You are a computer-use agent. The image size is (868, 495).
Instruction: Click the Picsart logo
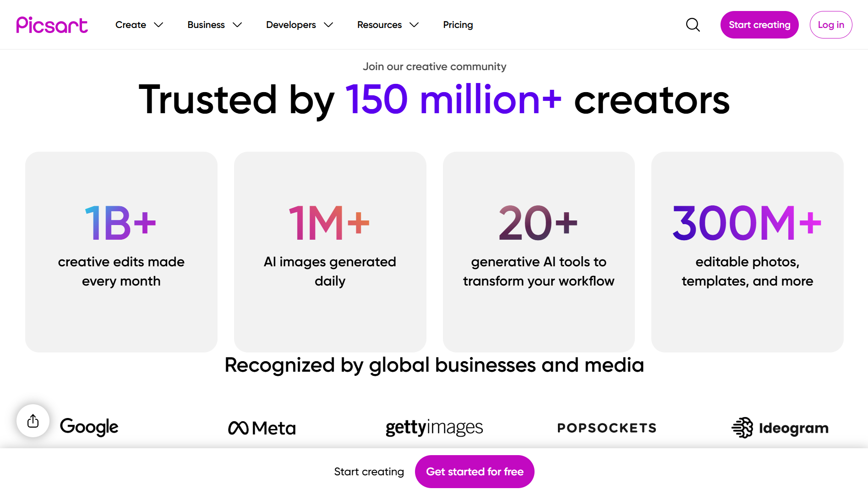coord(52,25)
